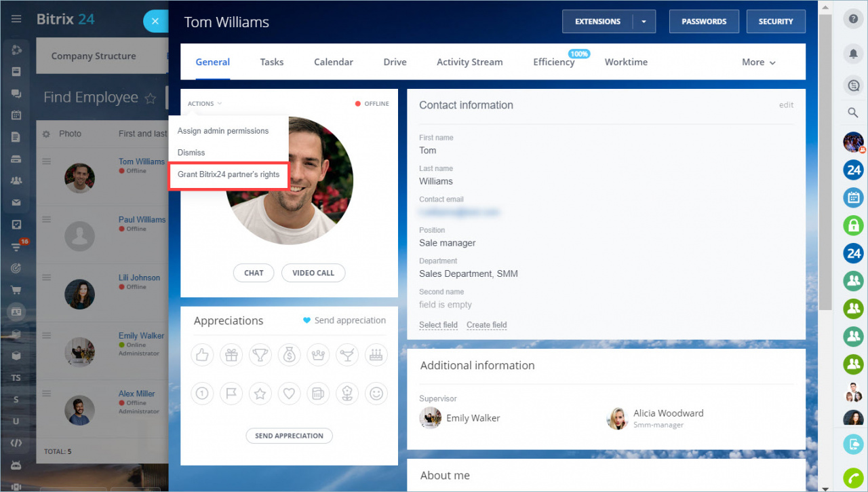This screenshot has width=868, height=492.
Task: Open the mail envelope icon in left sidebar
Action: 16,202
